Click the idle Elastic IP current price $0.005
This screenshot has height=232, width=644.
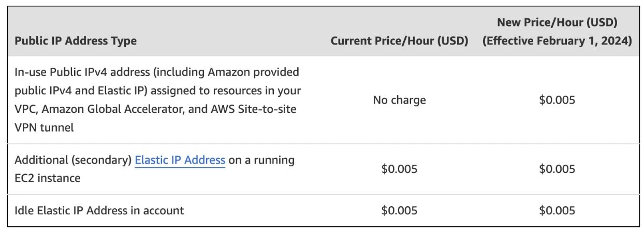point(399,211)
